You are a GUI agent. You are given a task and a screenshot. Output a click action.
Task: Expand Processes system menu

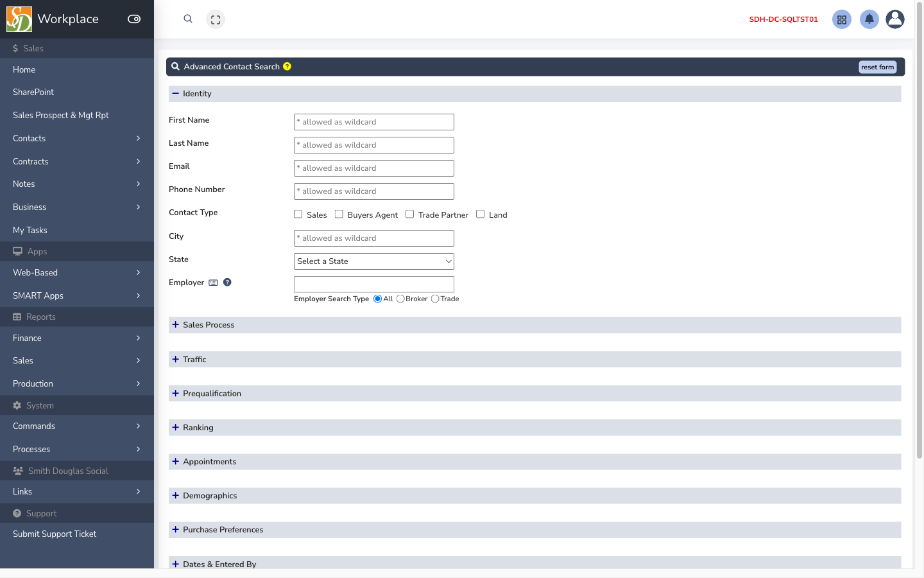point(77,450)
